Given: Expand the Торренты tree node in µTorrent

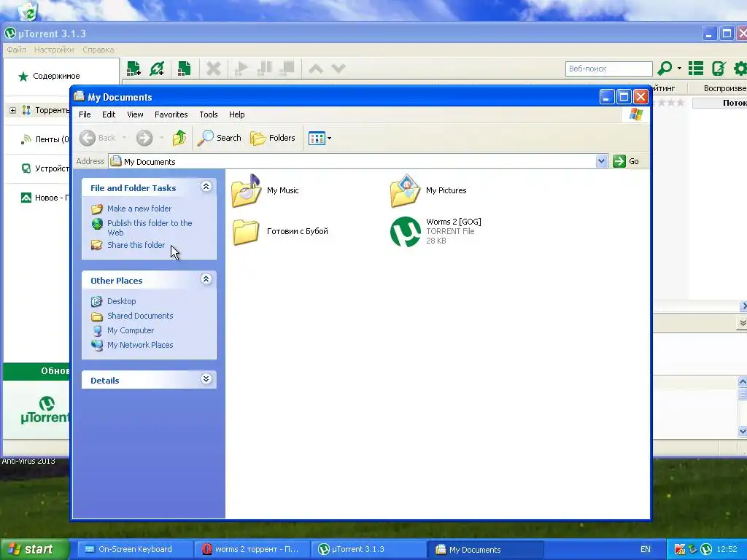Looking at the screenshot, I should click(x=13, y=111).
